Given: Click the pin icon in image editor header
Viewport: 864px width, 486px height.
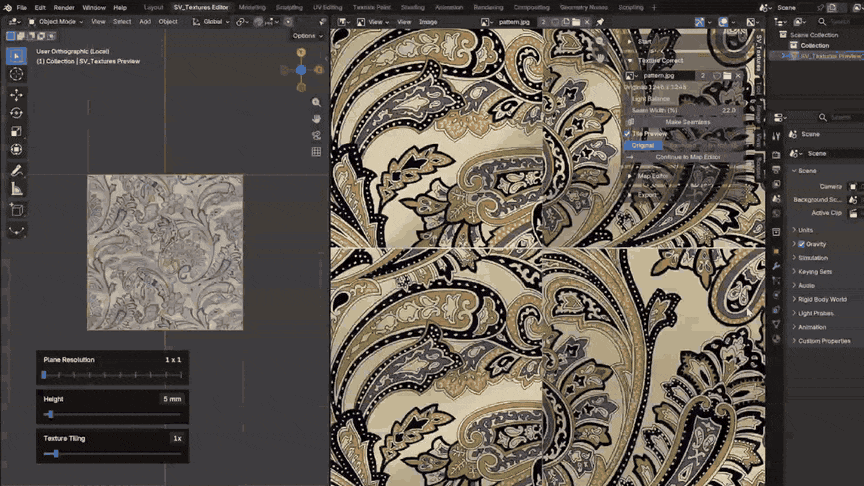Looking at the screenshot, I should point(600,22).
